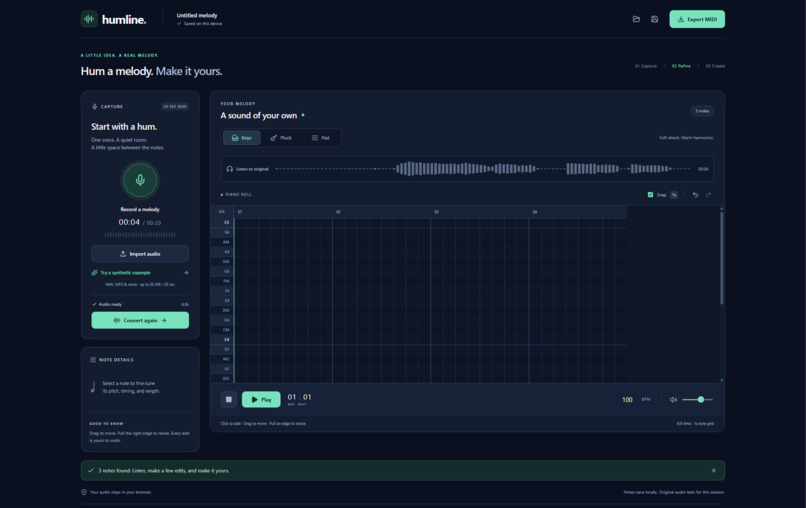Click bar 02 marker in timeline ruler

[338, 212]
